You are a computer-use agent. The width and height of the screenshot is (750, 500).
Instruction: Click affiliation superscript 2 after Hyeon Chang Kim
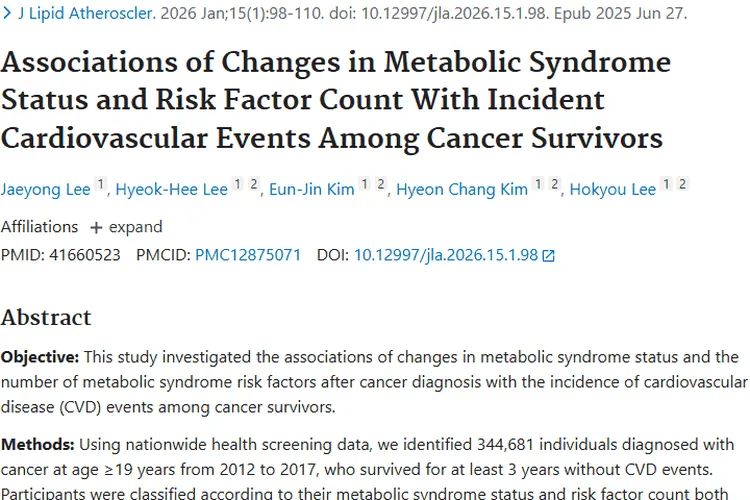(x=554, y=185)
